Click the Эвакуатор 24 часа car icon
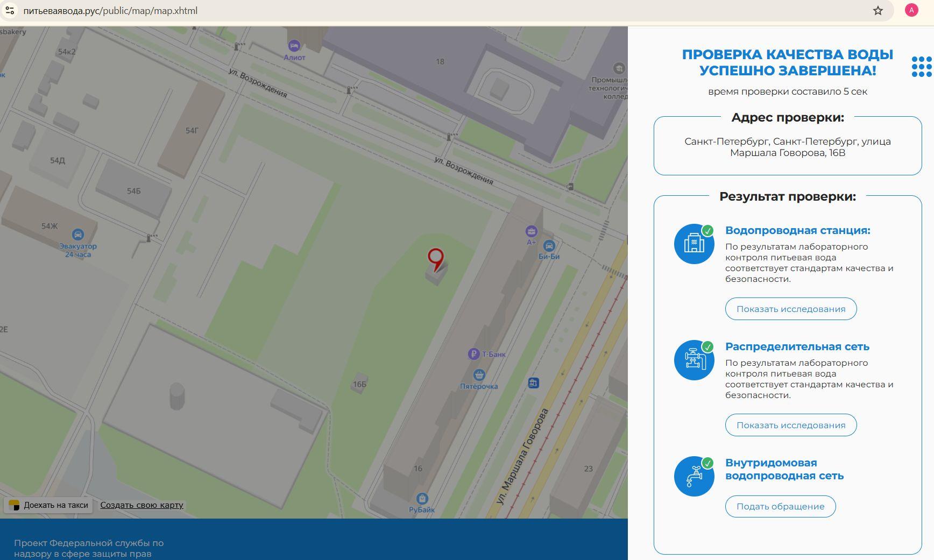This screenshot has width=934, height=560. (x=78, y=235)
